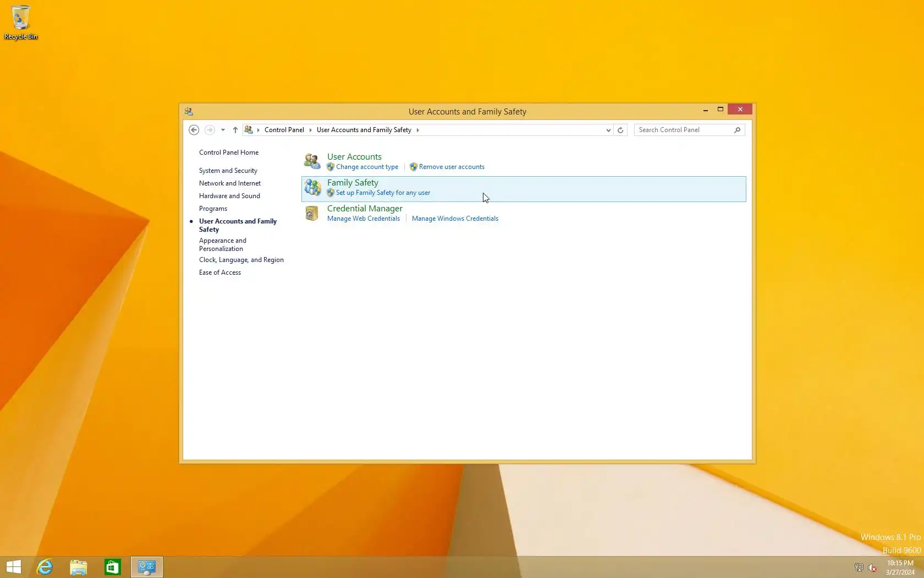Expand the address bar history dropdown
This screenshot has height=578, width=924.
(x=608, y=130)
